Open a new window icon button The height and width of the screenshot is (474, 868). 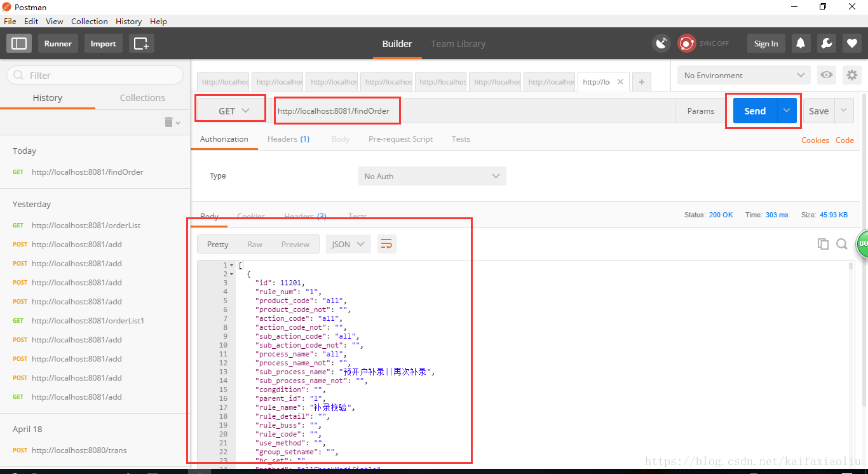[x=141, y=43]
